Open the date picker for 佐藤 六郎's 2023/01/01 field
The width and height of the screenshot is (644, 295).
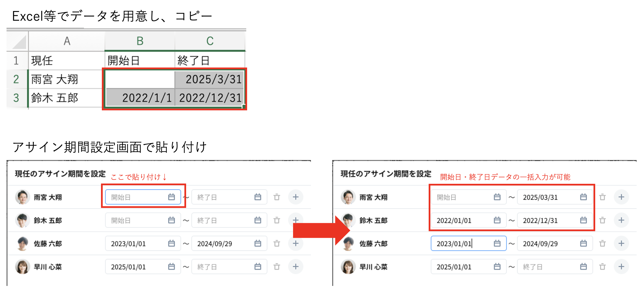pyautogui.click(x=171, y=243)
